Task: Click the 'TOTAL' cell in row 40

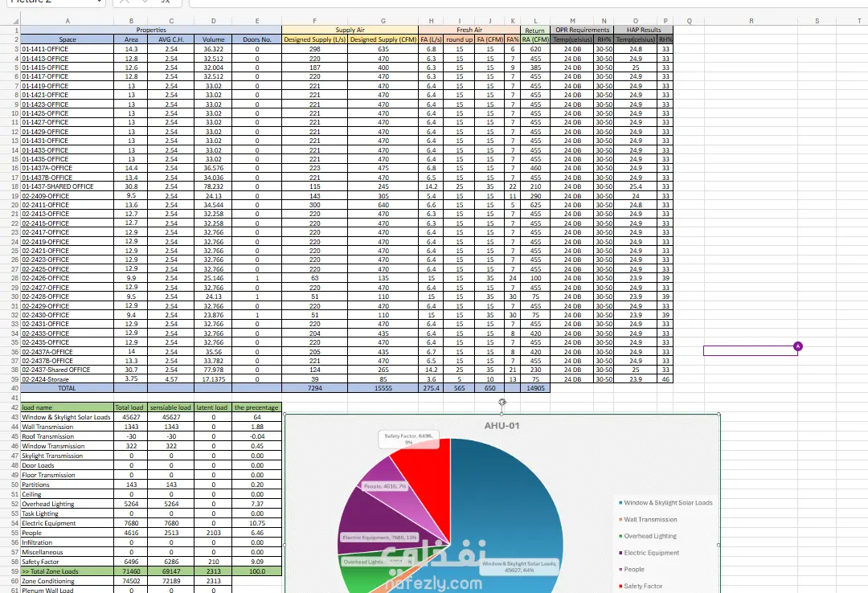Action: 68,388
